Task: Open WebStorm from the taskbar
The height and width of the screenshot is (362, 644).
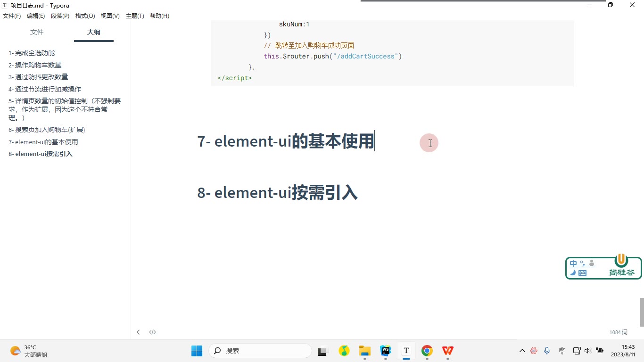Action: click(x=386, y=351)
